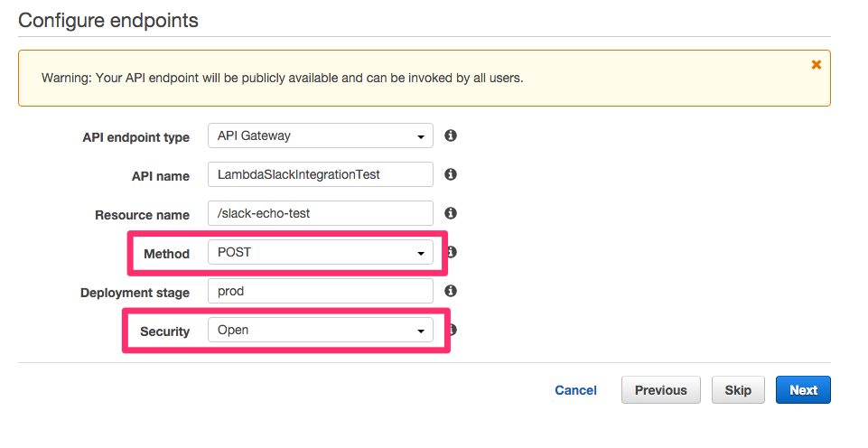Proceed with the blue Next button

pyautogui.click(x=803, y=390)
